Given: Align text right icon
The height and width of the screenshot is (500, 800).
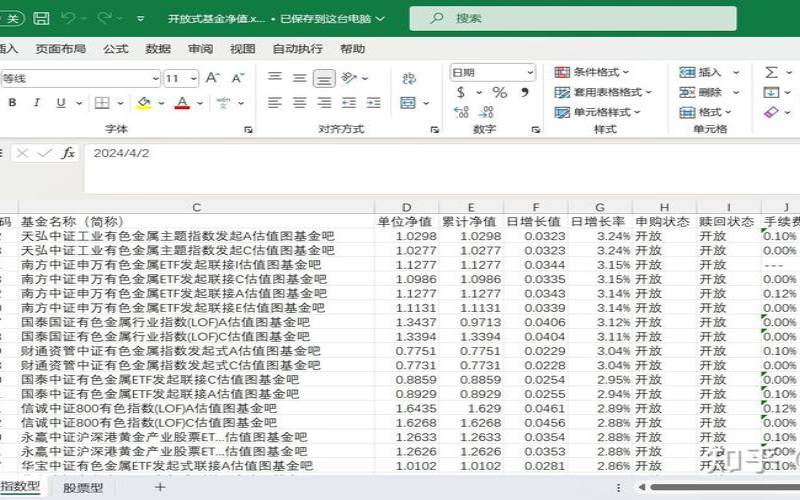Looking at the screenshot, I should (x=324, y=103).
